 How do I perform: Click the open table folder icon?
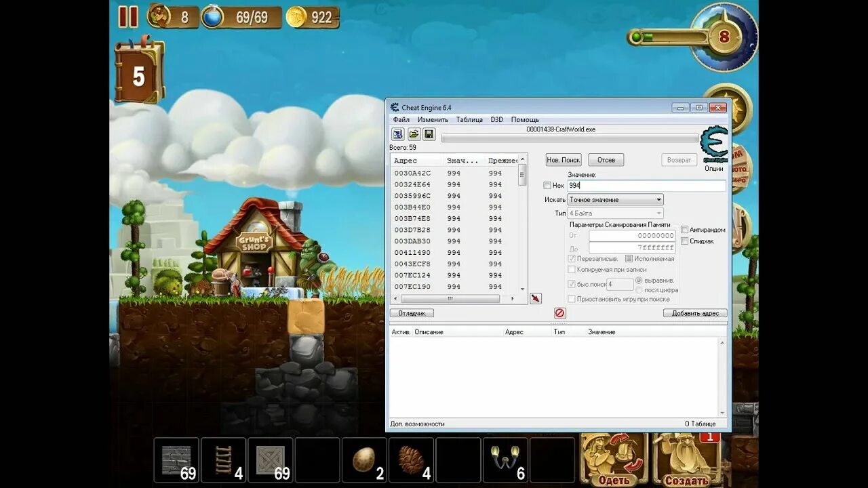(x=414, y=134)
